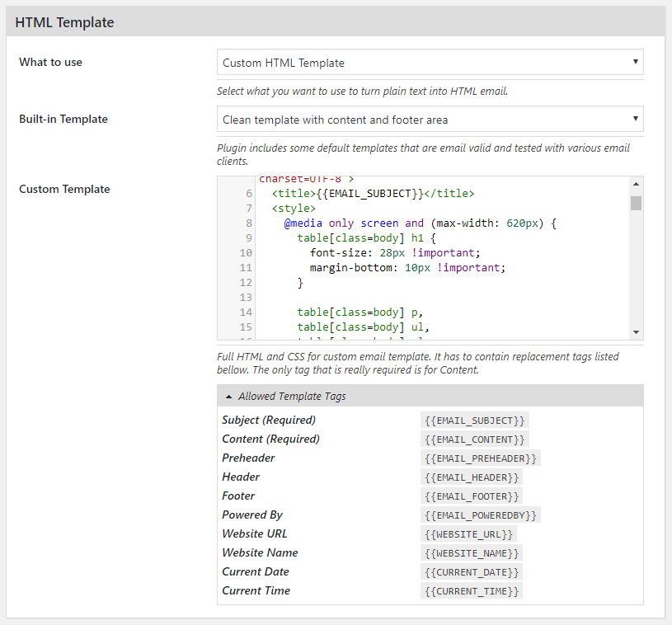Click the {{EMAIL_HEADER}} template tag
This screenshot has height=625, width=672.
(x=471, y=477)
